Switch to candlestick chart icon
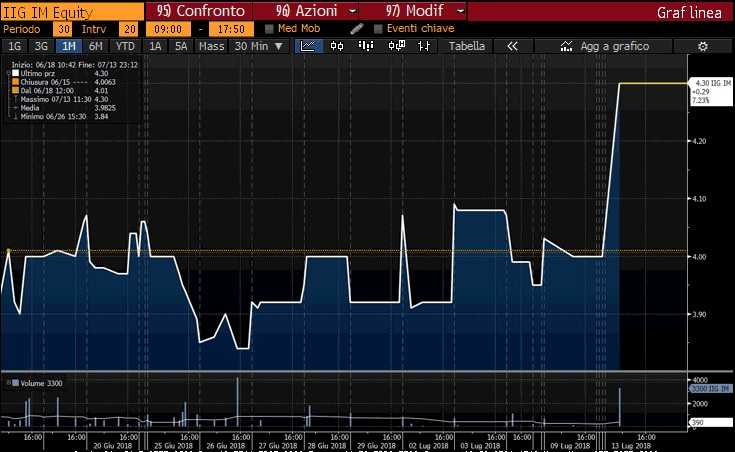 336,46
